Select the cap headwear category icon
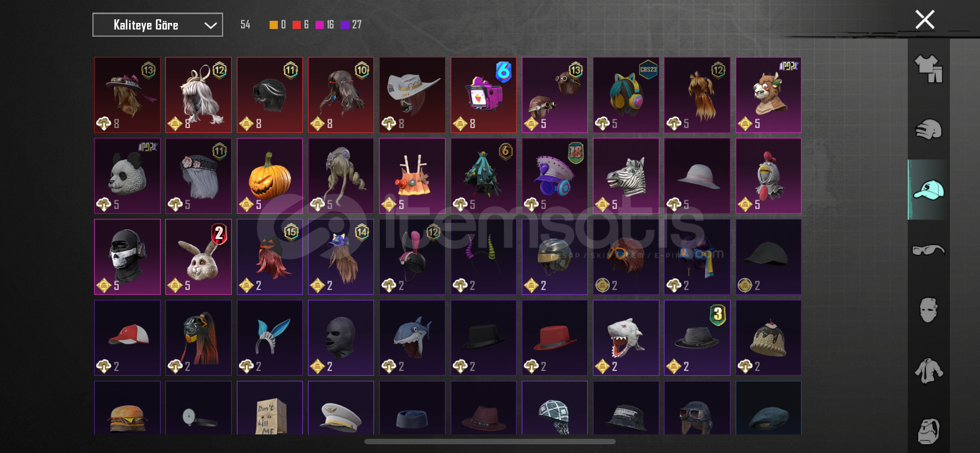Viewport: 980px width, 453px height. (x=929, y=190)
